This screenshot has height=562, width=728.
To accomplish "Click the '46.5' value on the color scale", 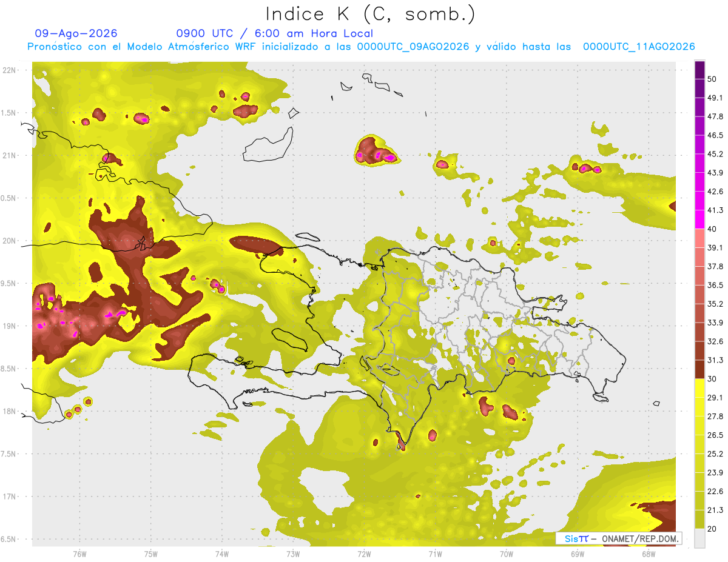I will point(715,135).
